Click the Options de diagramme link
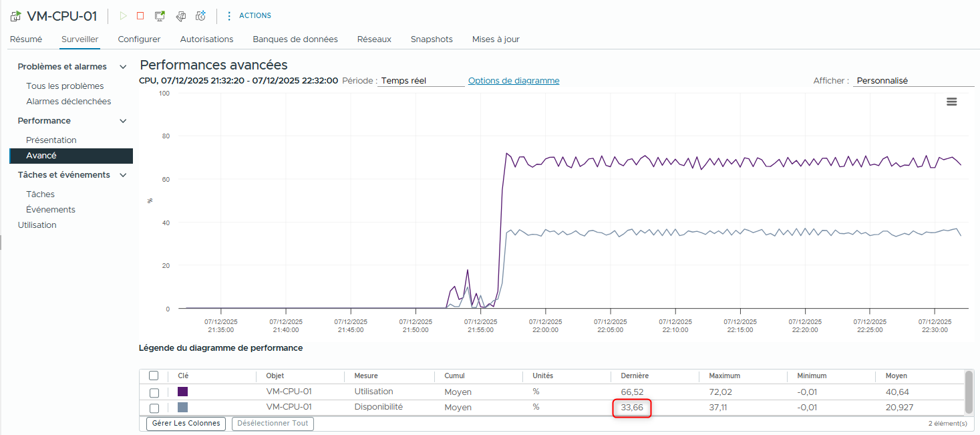 click(514, 81)
